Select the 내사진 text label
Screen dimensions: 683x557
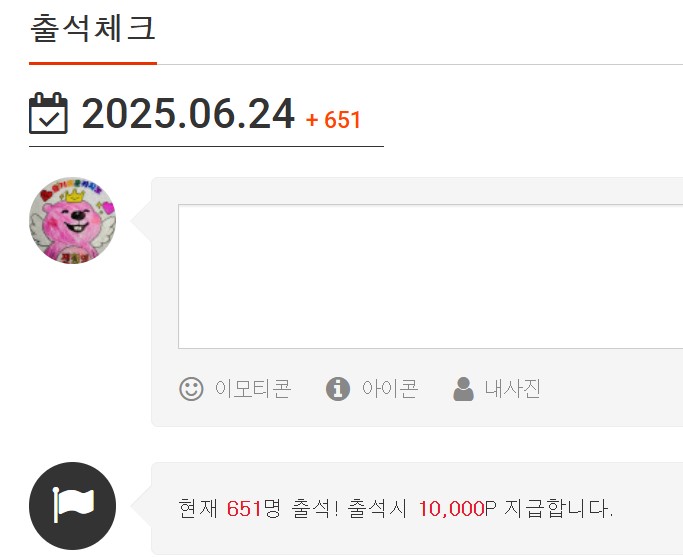513,388
